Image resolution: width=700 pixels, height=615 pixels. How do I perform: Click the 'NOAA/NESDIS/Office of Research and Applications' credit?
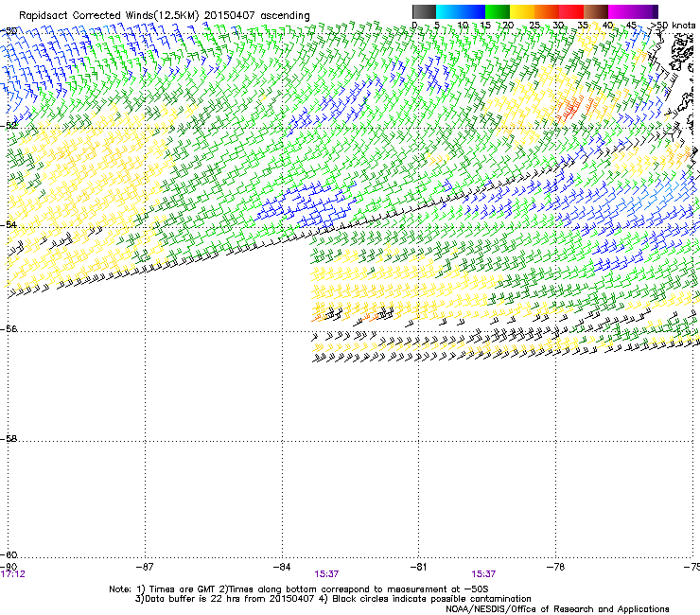pyautogui.click(x=557, y=609)
